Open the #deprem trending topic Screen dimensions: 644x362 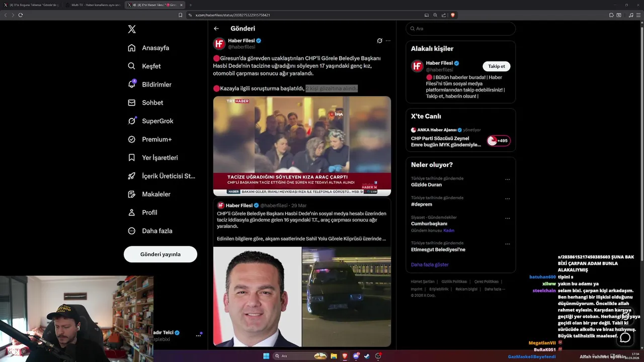point(422,204)
